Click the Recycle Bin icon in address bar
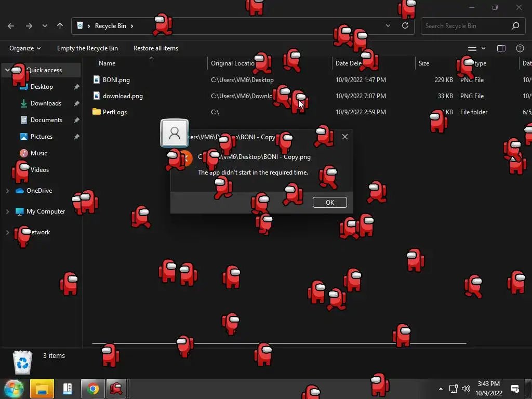This screenshot has height=399, width=532. tap(80, 26)
